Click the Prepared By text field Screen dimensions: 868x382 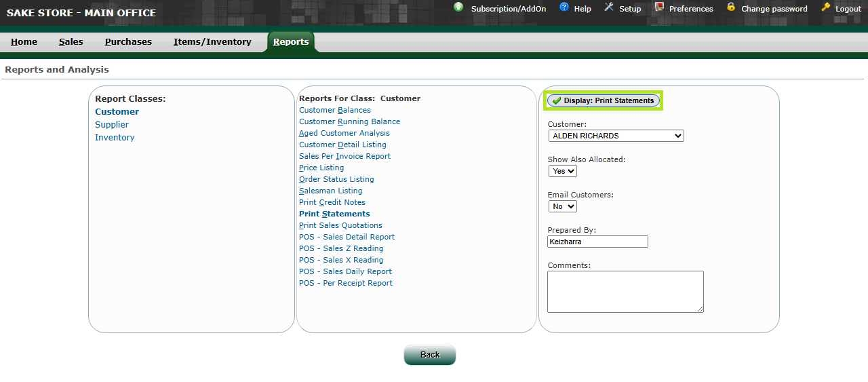click(x=597, y=242)
